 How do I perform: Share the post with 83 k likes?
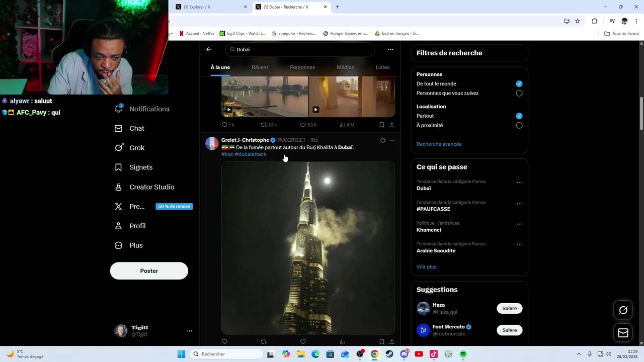[x=392, y=125]
